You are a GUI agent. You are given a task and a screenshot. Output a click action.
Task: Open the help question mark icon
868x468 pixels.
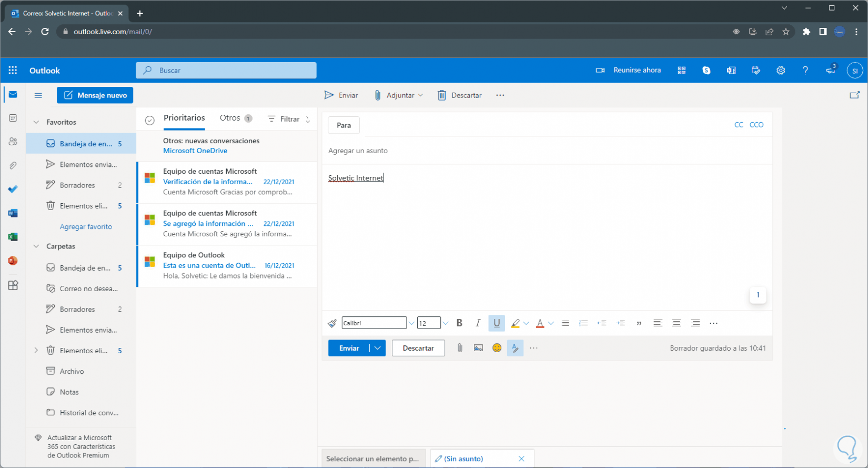(805, 70)
